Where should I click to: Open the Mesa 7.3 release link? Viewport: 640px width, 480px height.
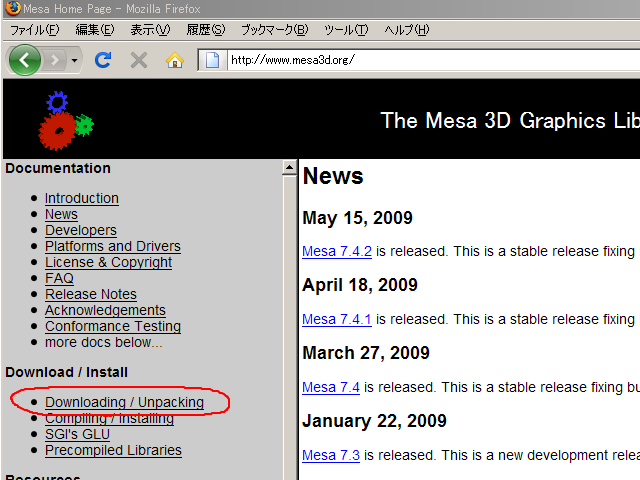pyautogui.click(x=331, y=455)
